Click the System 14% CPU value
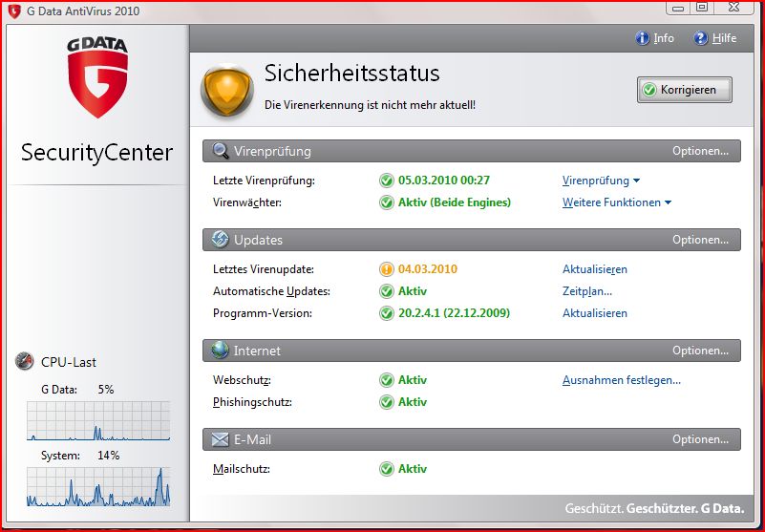 pyautogui.click(x=108, y=456)
